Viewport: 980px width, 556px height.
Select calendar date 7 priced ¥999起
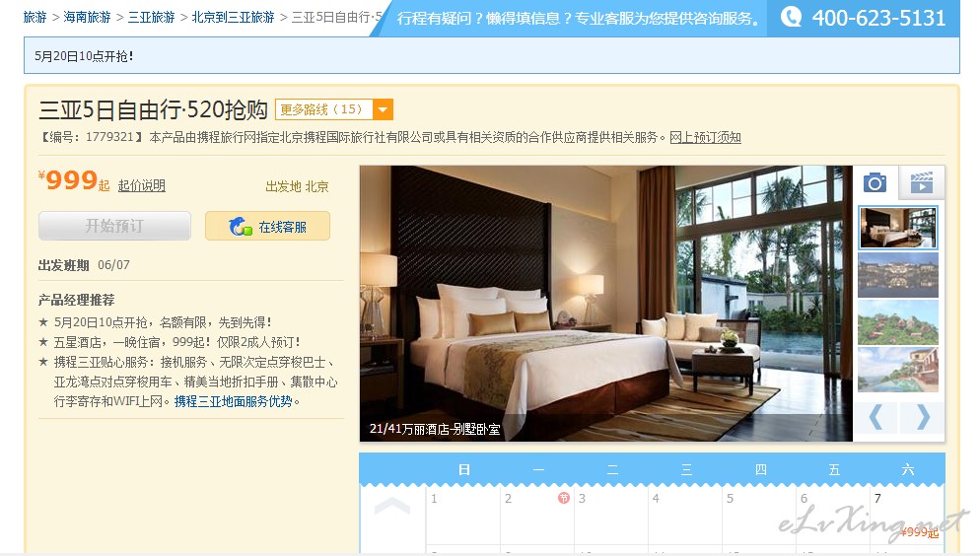tap(907, 516)
